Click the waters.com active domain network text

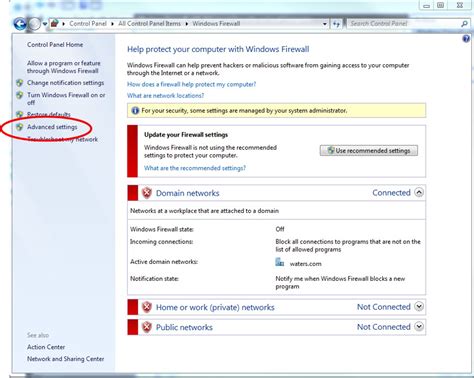pos(306,264)
